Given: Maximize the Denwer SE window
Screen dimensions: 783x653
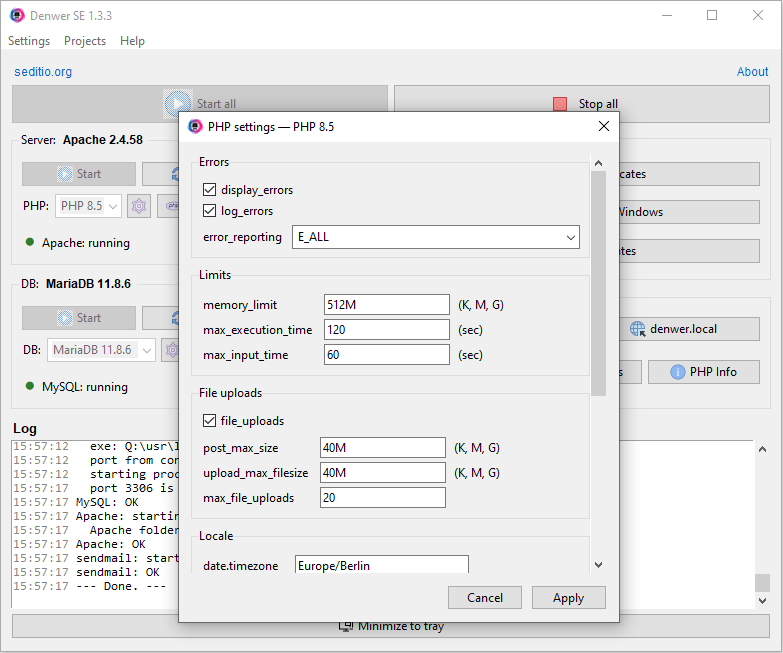Looking at the screenshot, I should tap(712, 15).
